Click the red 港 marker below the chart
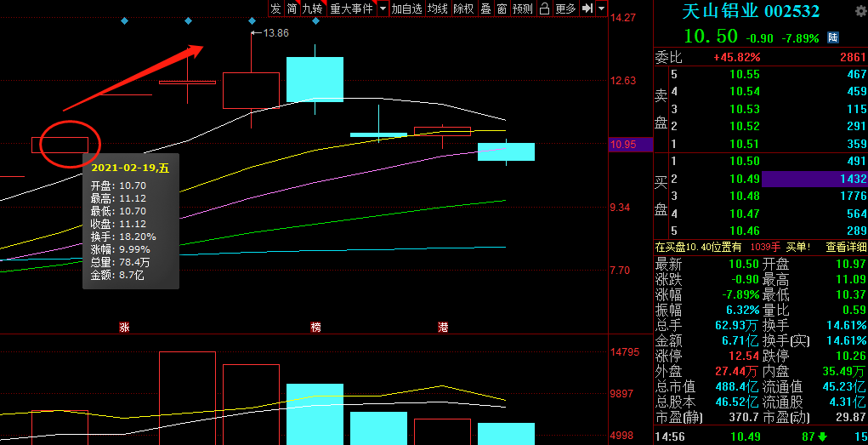 point(443,327)
